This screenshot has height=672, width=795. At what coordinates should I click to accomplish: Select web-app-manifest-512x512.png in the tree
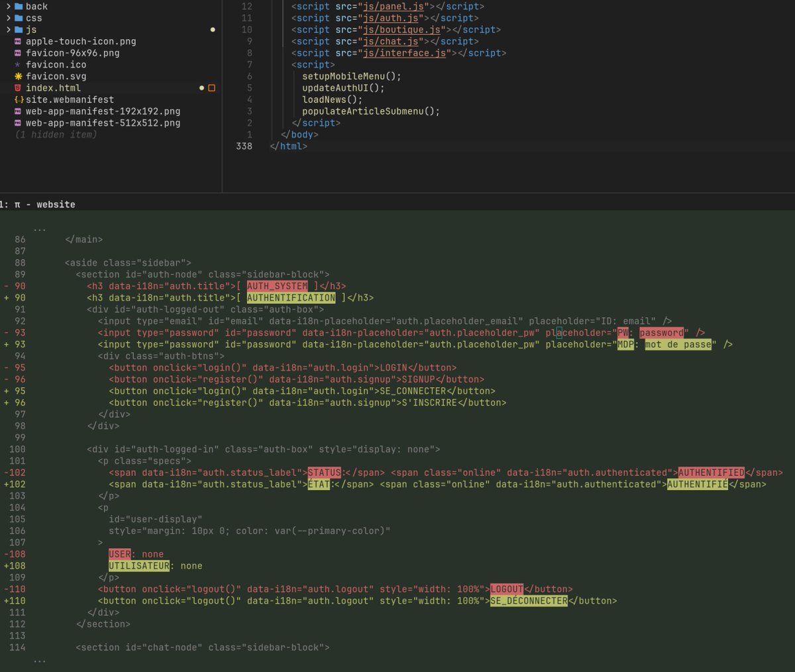pyautogui.click(x=103, y=123)
